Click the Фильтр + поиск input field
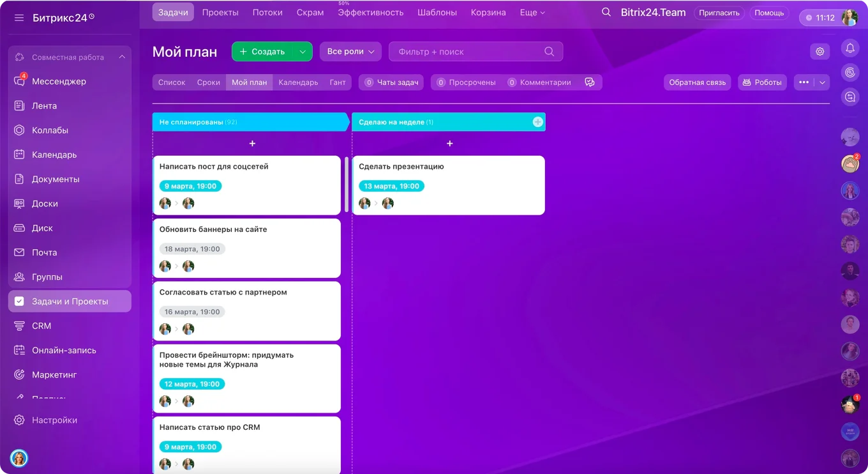The image size is (868, 474). 469,52
